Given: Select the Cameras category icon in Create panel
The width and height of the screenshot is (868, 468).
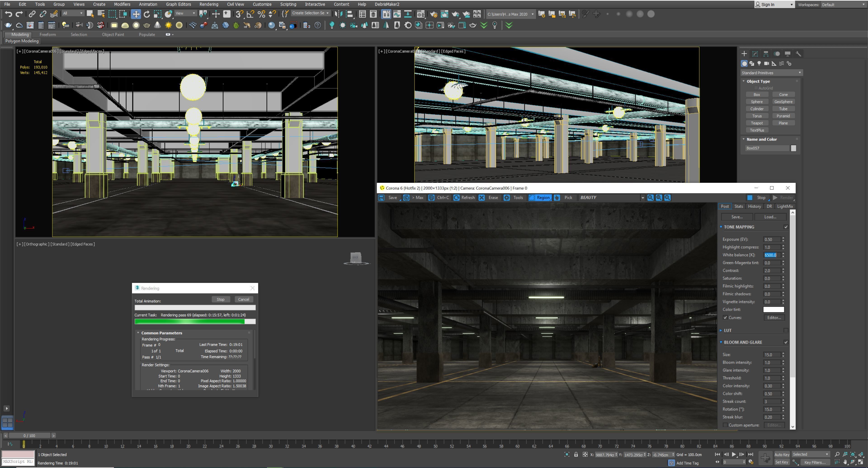Looking at the screenshot, I should pos(767,63).
